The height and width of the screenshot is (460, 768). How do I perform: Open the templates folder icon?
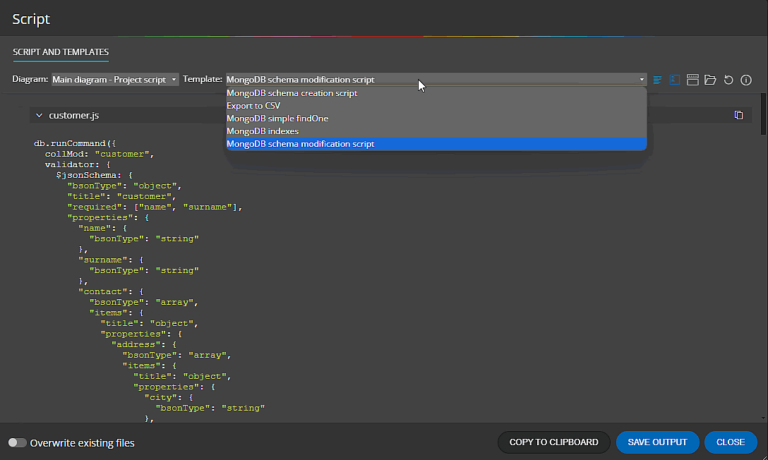pyautogui.click(x=709, y=79)
